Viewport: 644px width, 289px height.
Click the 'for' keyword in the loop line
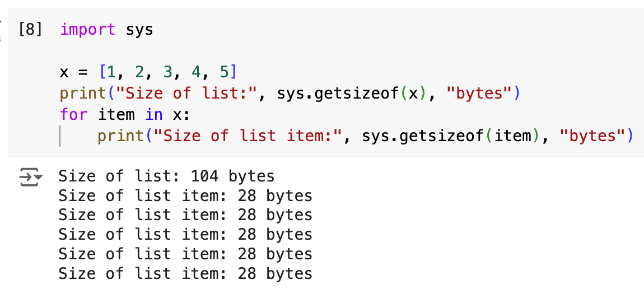73,115
